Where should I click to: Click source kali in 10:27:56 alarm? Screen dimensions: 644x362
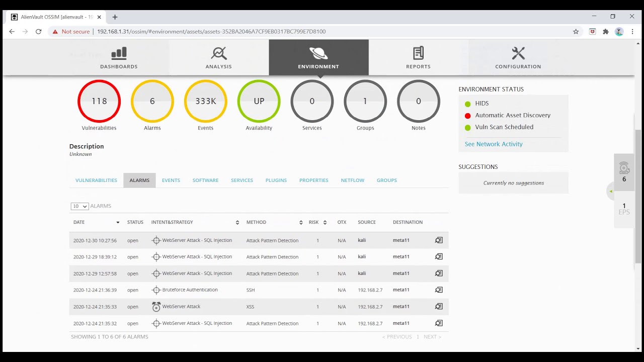click(x=362, y=240)
